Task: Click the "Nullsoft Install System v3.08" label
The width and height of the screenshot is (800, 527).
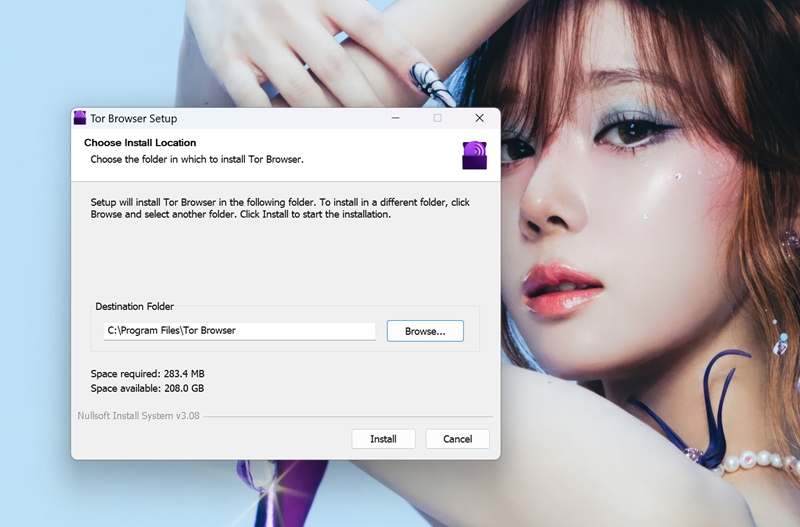Action: tap(139, 416)
